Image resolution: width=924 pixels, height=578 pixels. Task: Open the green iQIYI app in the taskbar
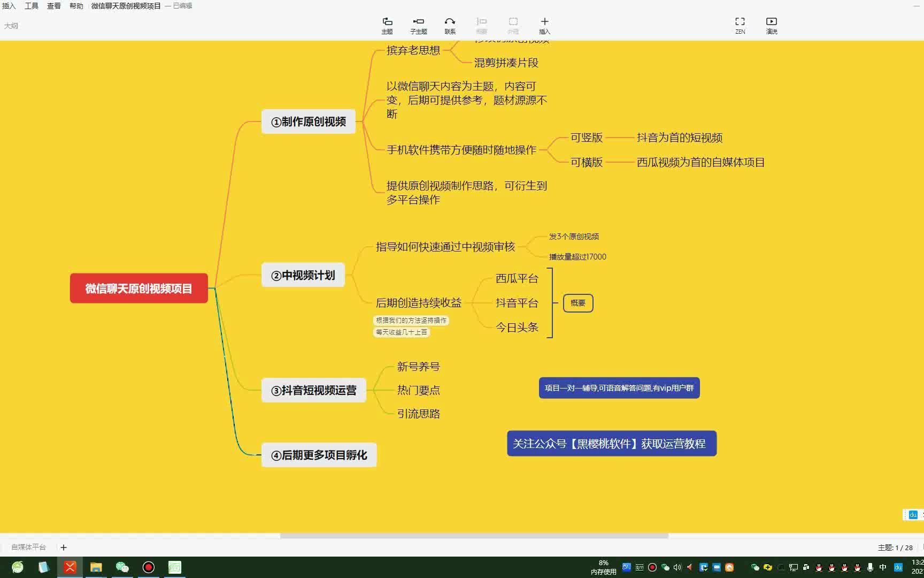[175, 567]
